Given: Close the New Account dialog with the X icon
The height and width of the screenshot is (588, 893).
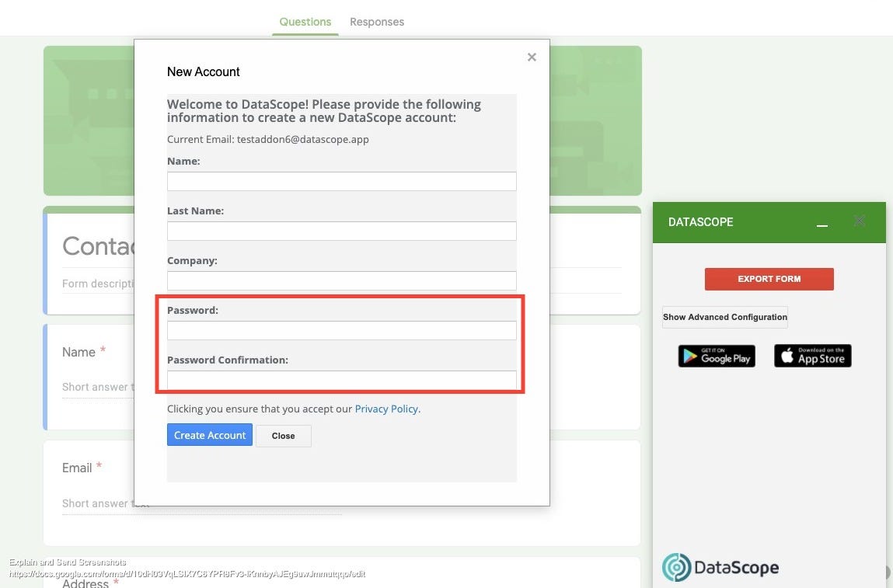Looking at the screenshot, I should [x=532, y=57].
